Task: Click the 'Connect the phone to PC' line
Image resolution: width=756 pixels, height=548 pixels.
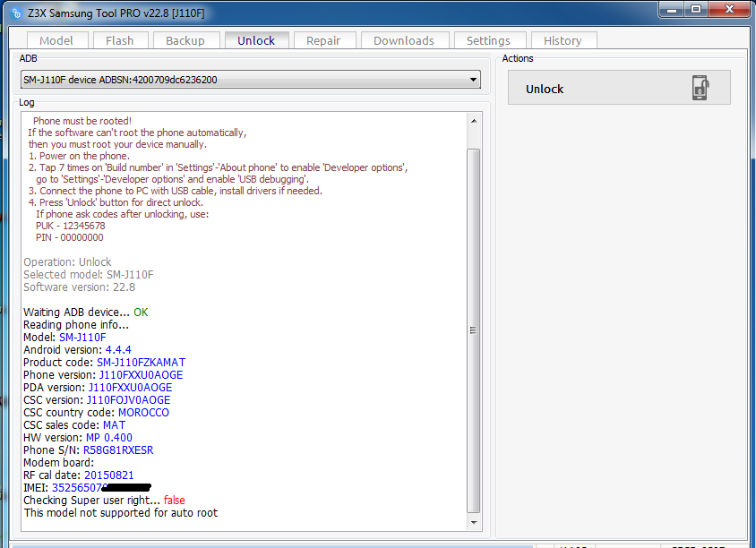Action: pos(175,191)
